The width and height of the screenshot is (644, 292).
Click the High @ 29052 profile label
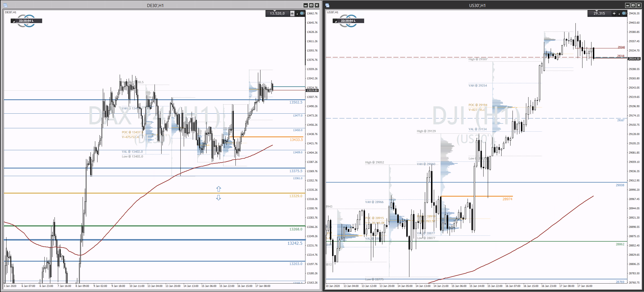pos(374,162)
